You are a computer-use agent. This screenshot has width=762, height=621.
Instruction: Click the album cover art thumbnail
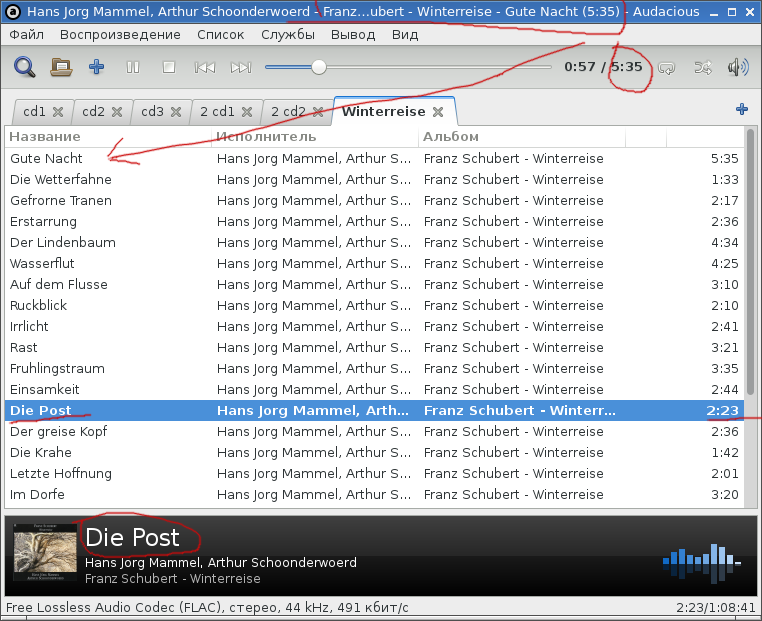[x=45, y=552]
